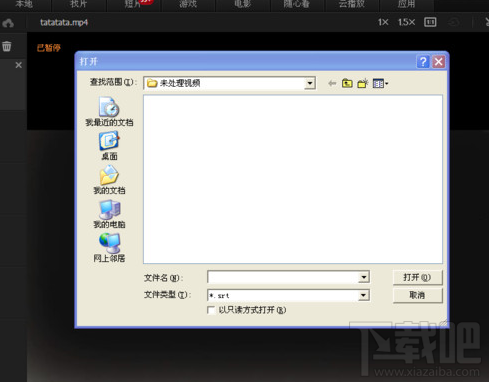Click the Open button in the dialog
489x382 pixels.
point(418,277)
